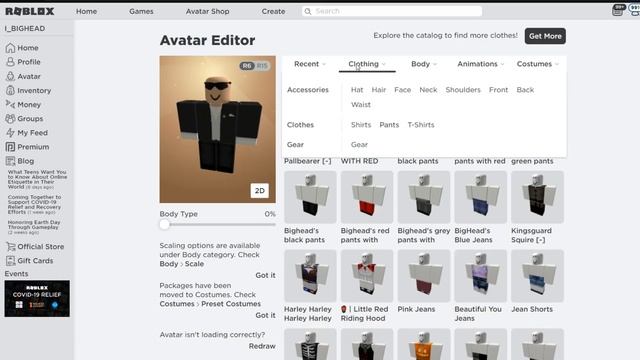This screenshot has height=360, width=640.
Task: Select Beautiful You Jeans thumbnail
Action: [480, 276]
